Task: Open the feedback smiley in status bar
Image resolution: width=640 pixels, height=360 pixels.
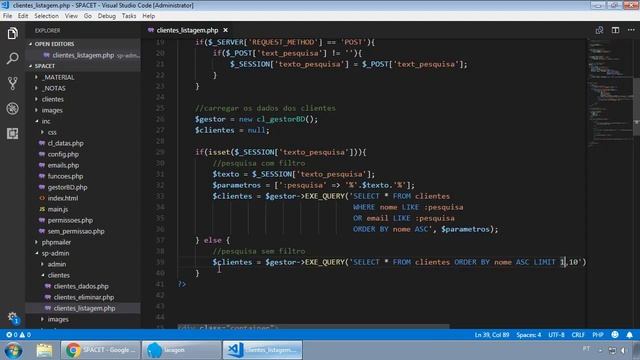Action: tap(615, 335)
